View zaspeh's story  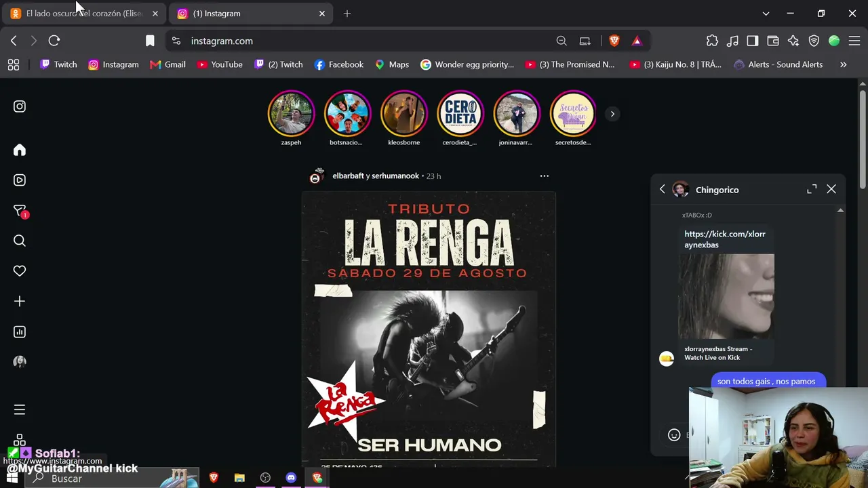point(291,114)
